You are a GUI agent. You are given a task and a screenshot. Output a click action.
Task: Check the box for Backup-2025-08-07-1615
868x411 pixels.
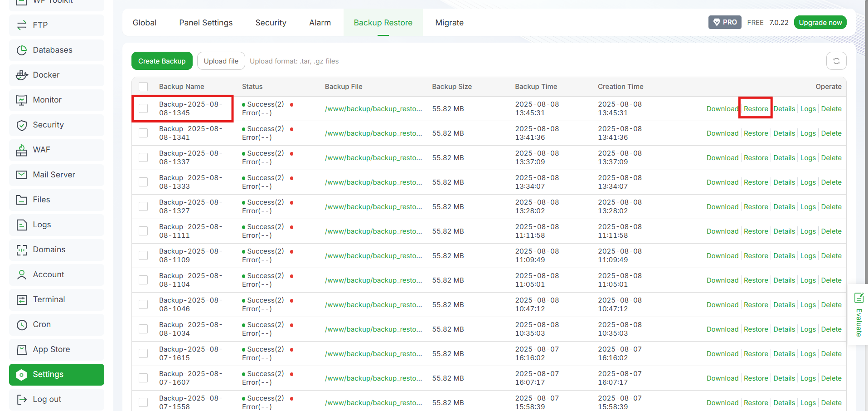[x=143, y=353]
